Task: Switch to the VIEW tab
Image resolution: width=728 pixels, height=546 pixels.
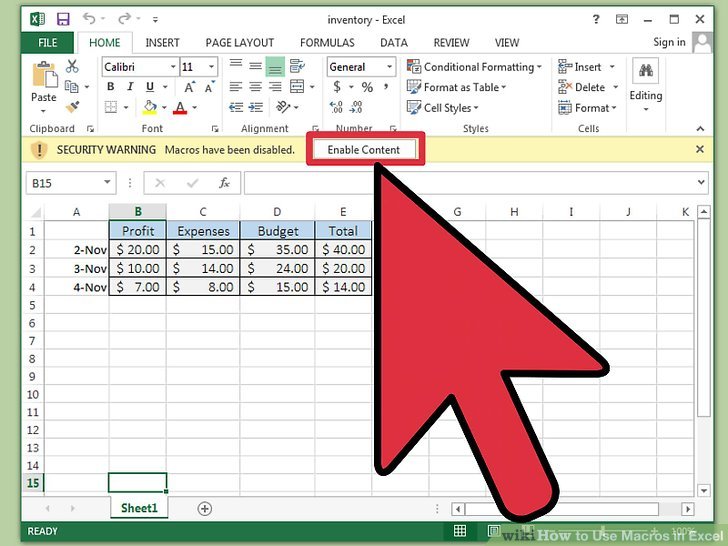Action: pyautogui.click(x=507, y=43)
